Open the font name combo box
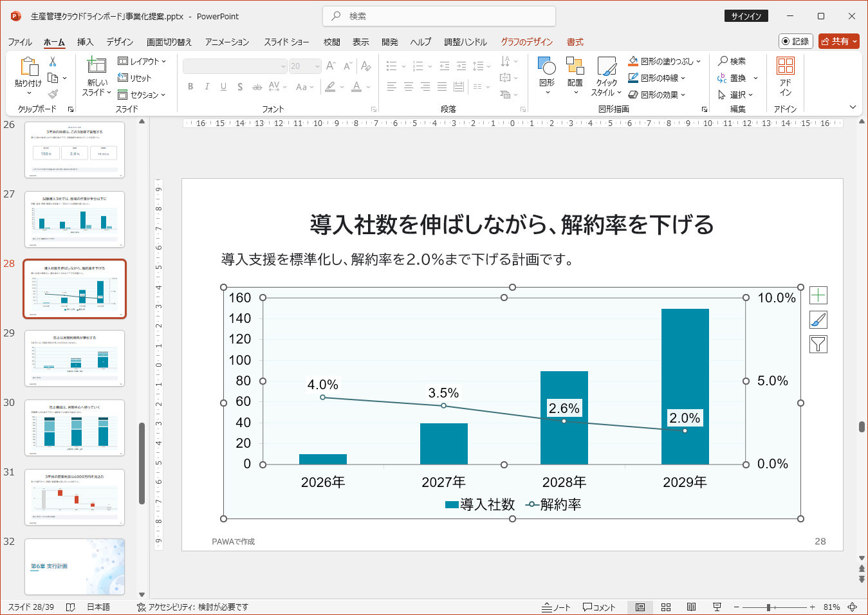The width and height of the screenshot is (868, 615). [x=235, y=66]
